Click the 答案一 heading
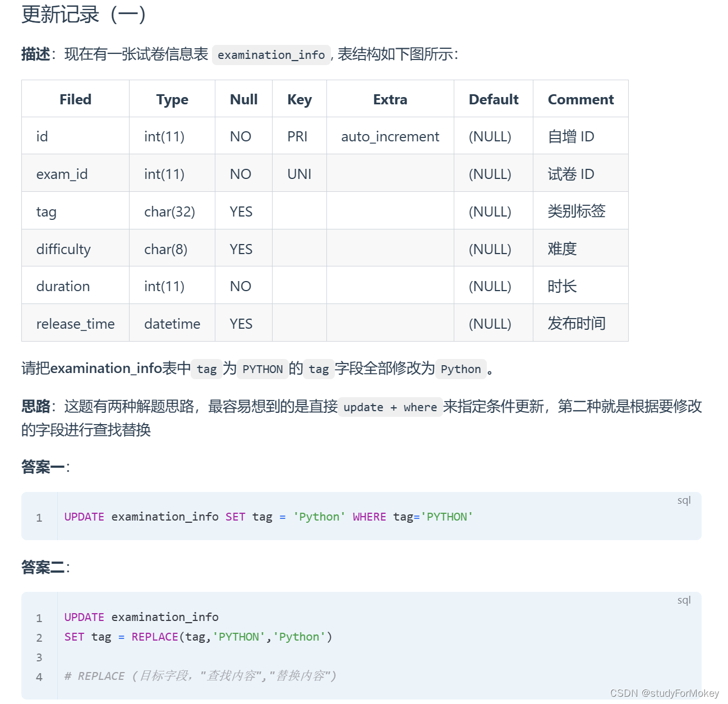 pos(42,466)
